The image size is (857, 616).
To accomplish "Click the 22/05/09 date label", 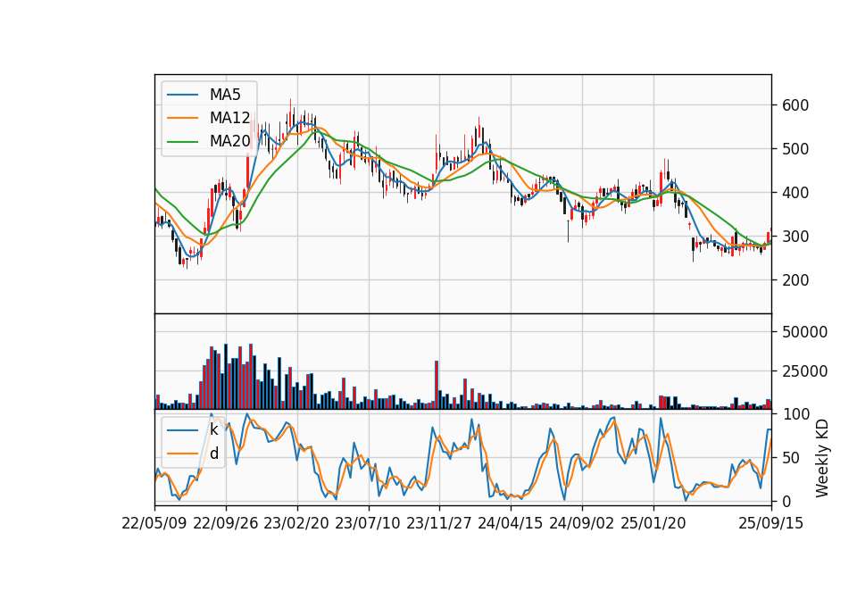I will pyautogui.click(x=154, y=523).
